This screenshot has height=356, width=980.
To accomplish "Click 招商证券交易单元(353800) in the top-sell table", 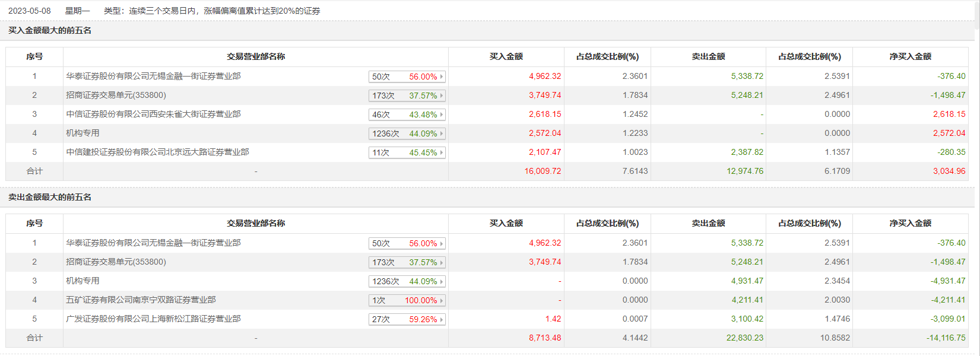I will 116,262.
